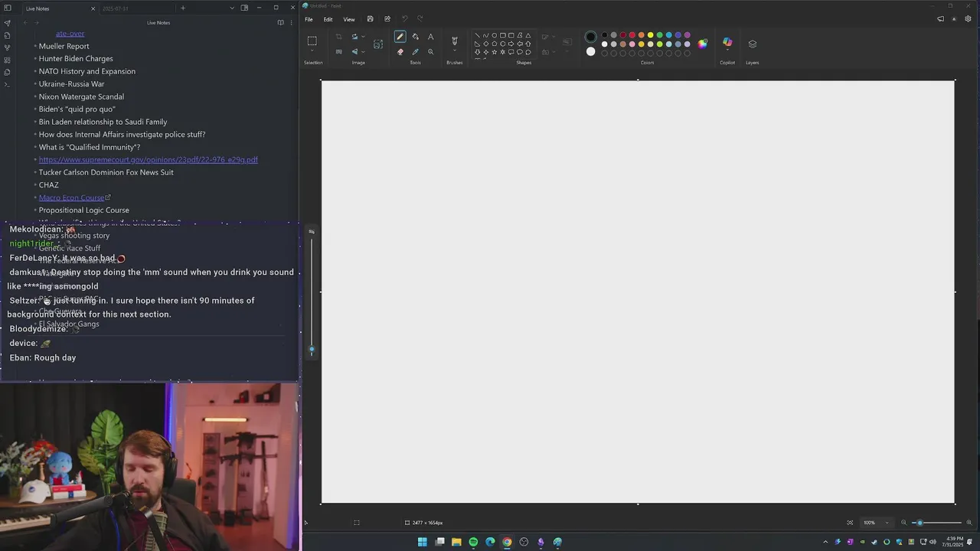Click the Undo arrow in Paint
This screenshot has width=980, height=551.
pyautogui.click(x=404, y=19)
